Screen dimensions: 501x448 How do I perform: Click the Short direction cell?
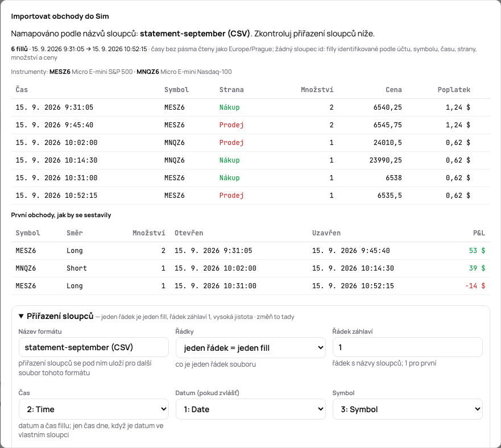(77, 268)
